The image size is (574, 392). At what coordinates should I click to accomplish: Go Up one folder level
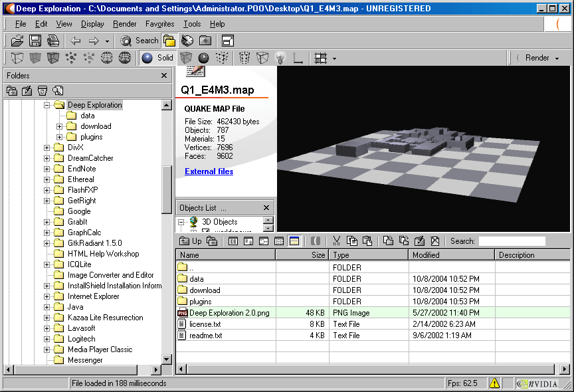click(x=191, y=241)
